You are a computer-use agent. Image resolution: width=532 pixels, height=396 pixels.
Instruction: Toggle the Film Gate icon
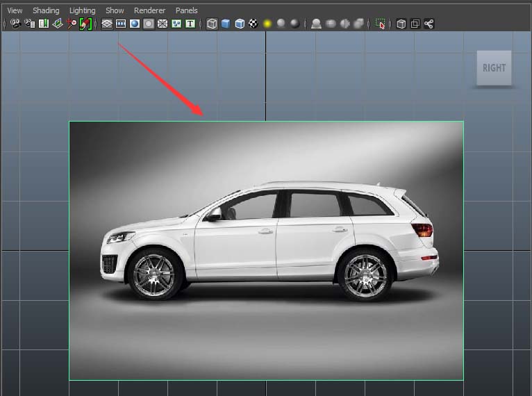pyautogui.click(x=121, y=24)
